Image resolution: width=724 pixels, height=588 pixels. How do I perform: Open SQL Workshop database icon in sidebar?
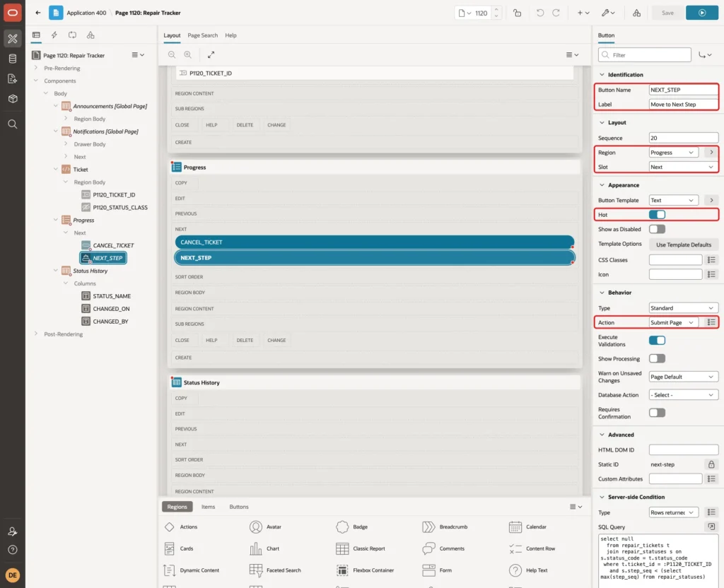point(13,59)
